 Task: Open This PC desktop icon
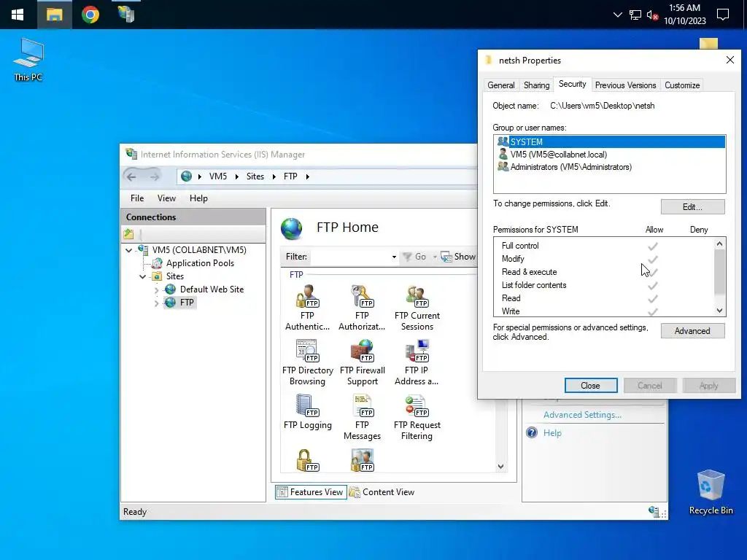click(x=28, y=60)
